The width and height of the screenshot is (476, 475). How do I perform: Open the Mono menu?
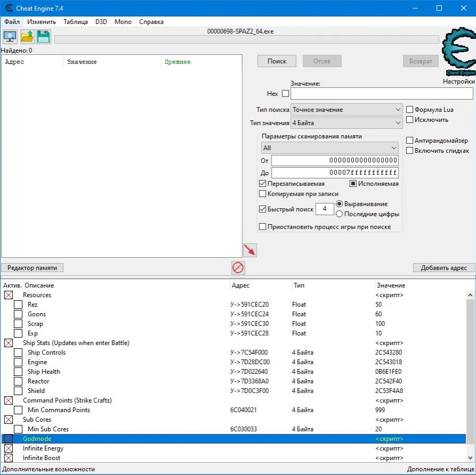click(x=123, y=22)
